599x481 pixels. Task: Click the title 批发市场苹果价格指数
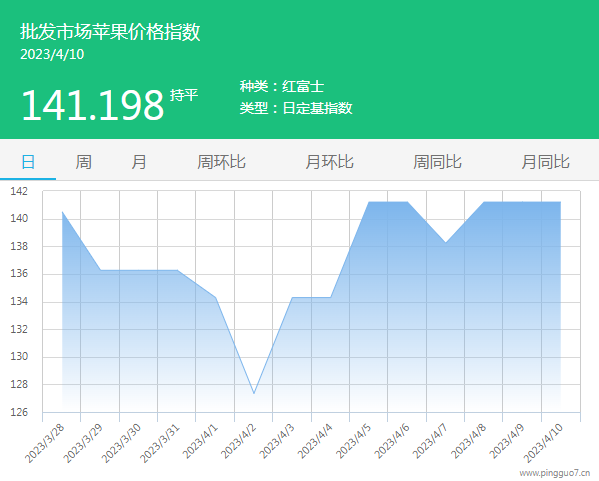coord(110,31)
